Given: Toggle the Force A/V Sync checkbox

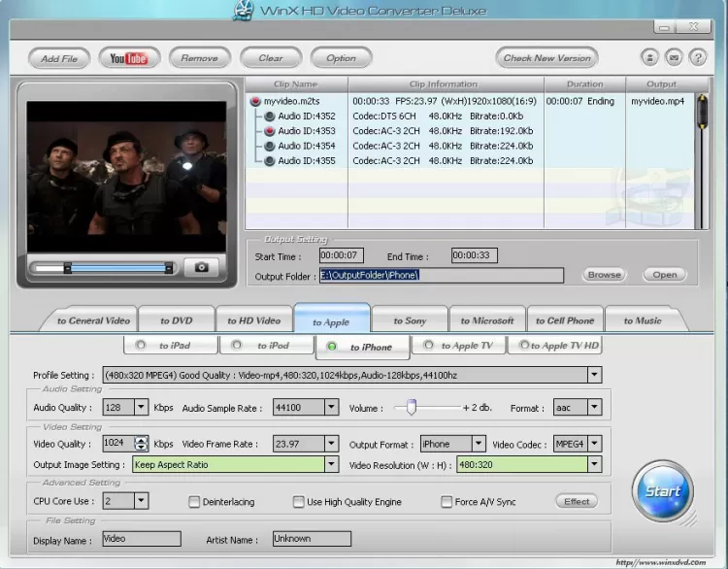Looking at the screenshot, I should click(x=447, y=502).
